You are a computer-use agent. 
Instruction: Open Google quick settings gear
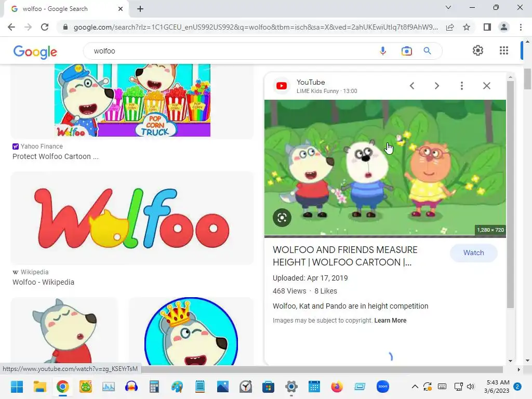coord(478,50)
